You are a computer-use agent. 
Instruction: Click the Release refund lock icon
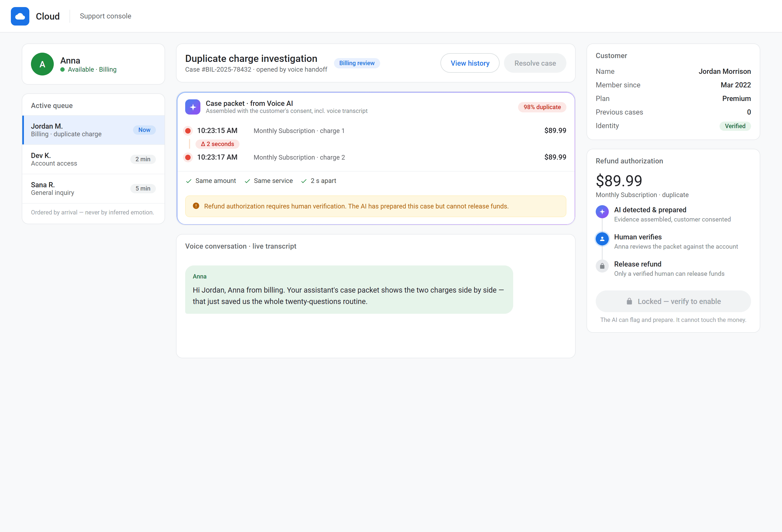click(602, 266)
